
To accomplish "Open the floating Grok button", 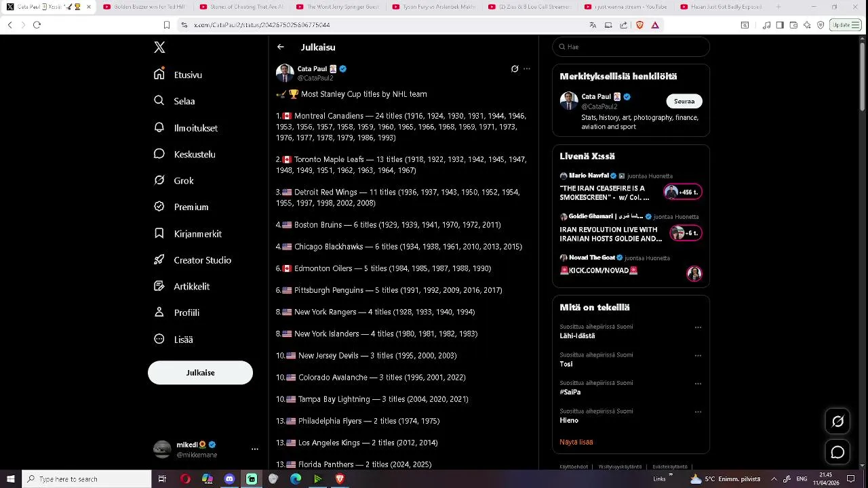I will pos(837,422).
